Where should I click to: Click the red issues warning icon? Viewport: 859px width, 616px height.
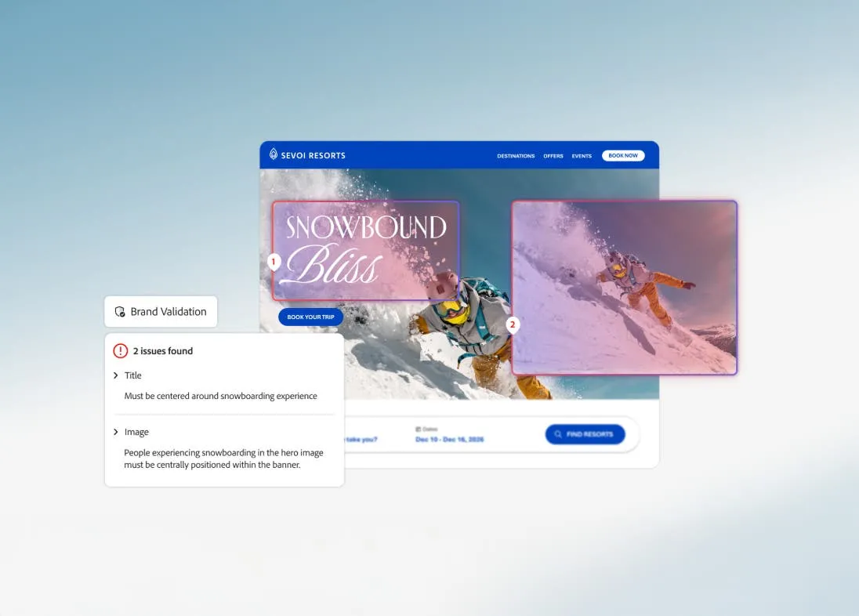121,351
